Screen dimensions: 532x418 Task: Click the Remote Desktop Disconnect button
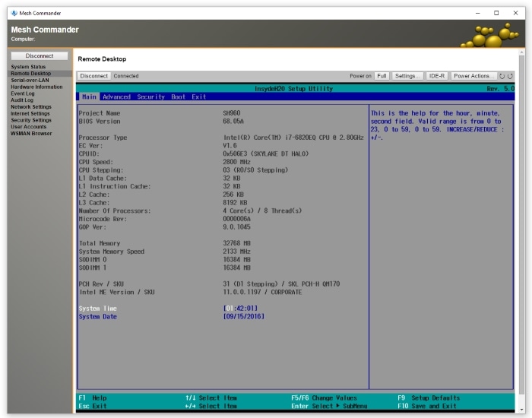(x=94, y=76)
